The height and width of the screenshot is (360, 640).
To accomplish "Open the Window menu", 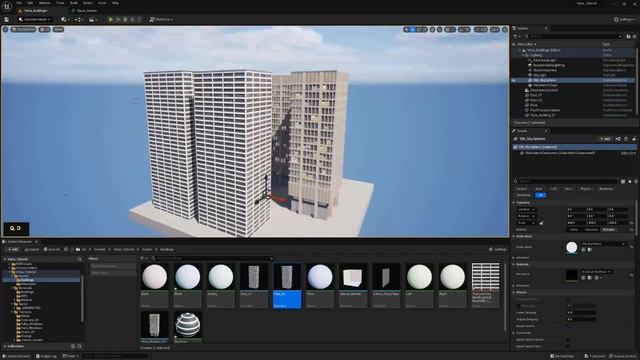I will [x=44, y=3].
